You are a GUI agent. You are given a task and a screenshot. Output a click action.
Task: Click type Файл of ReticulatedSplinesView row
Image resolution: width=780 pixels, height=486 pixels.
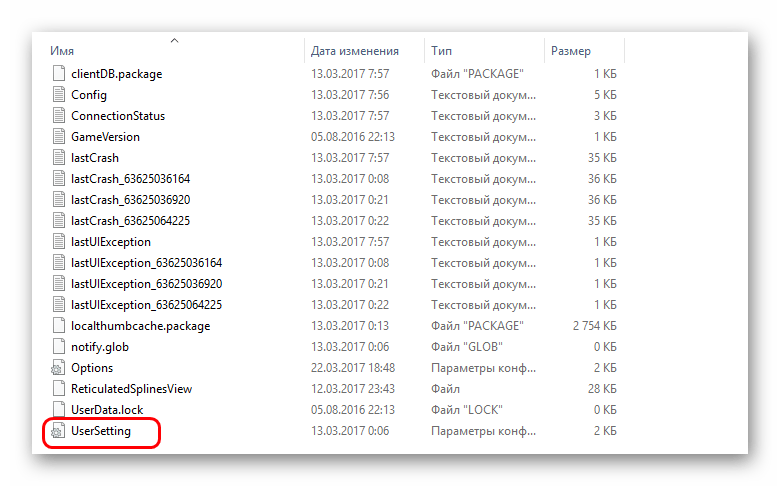tap(445, 389)
